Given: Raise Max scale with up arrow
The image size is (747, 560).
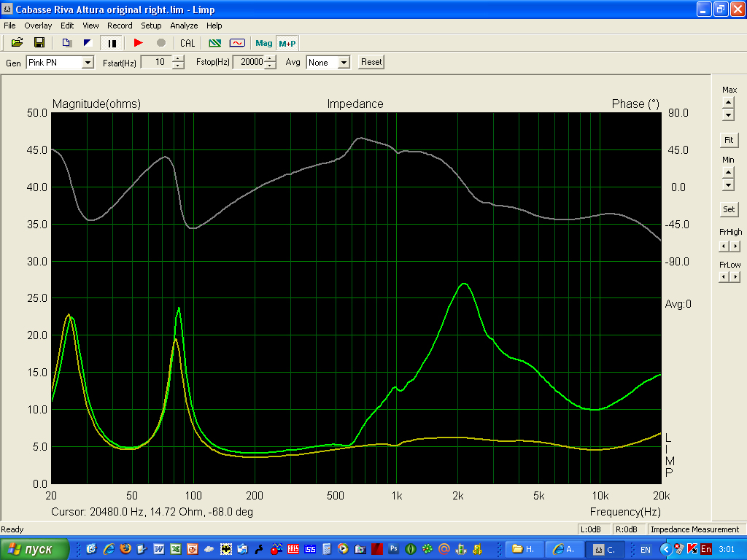Looking at the screenshot, I should [x=728, y=102].
